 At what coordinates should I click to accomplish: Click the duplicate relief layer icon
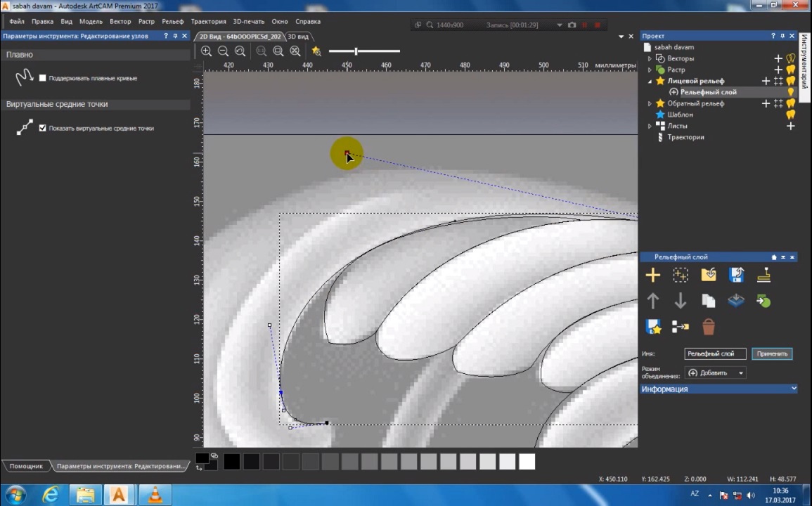point(708,301)
